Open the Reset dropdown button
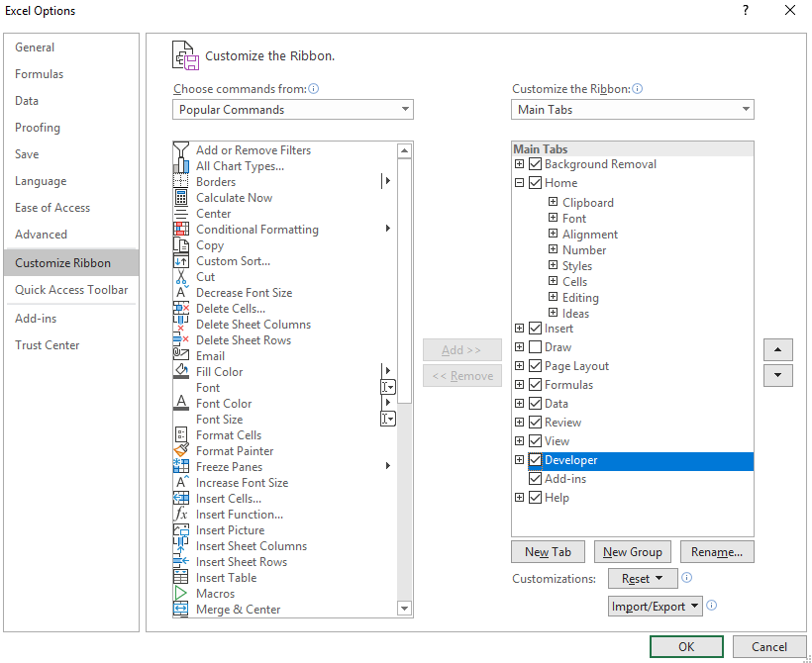Image resolution: width=812 pixels, height=663 pixels. pos(643,578)
